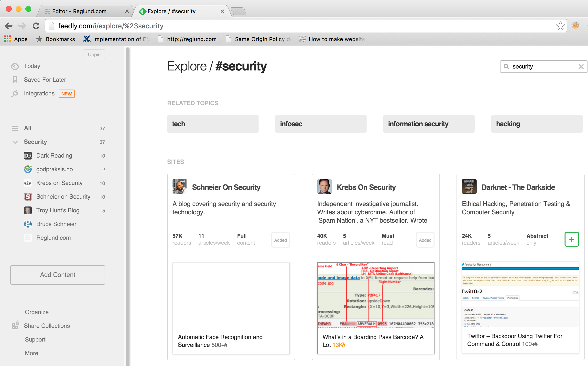Unpin the feedly sidebar

[94, 54]
